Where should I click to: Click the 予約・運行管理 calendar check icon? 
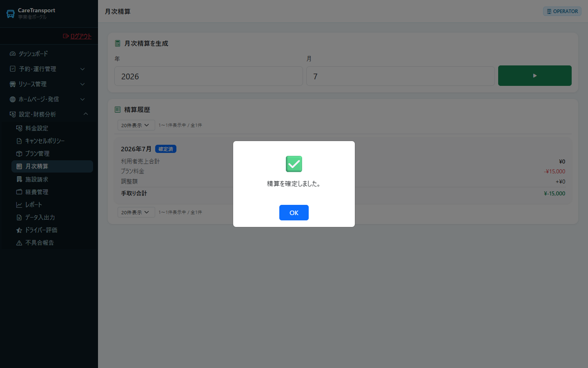pos(13,69)
